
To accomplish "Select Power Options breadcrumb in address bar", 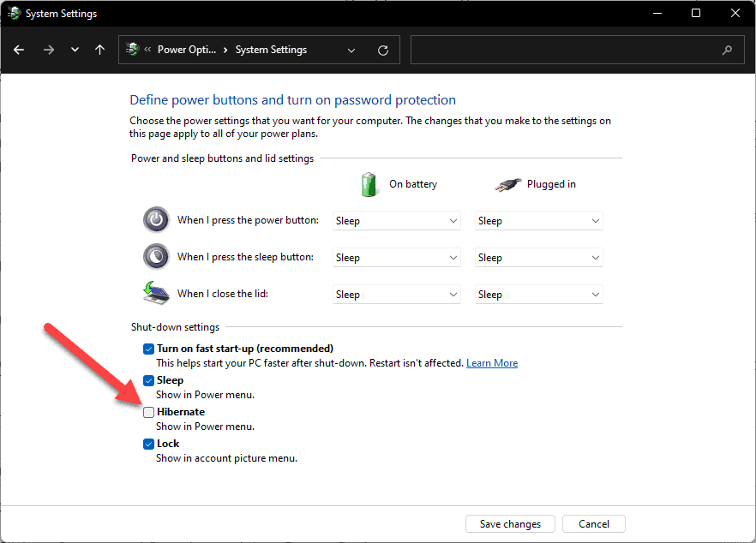I will (183, 51).
